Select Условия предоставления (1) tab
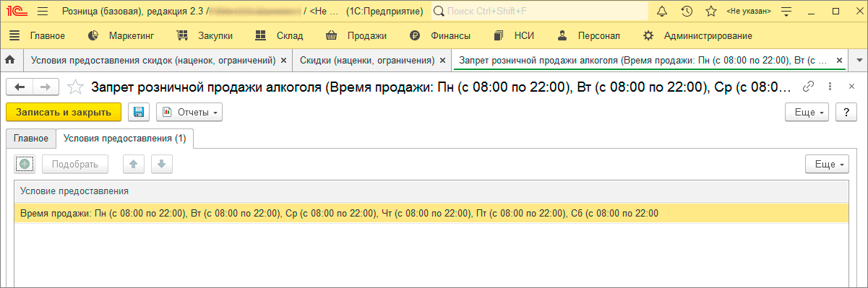The height and width of the screenshot is (288, 868). coord(124,139)
